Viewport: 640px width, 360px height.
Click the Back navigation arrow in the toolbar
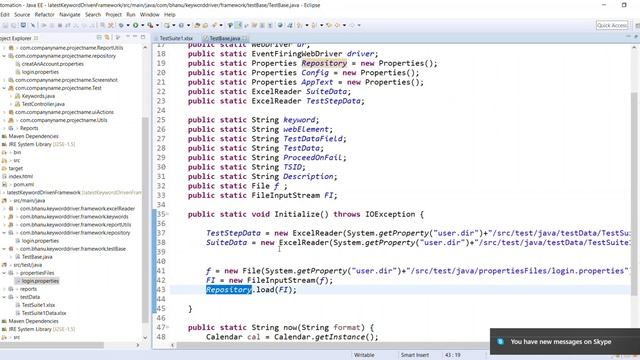point(338,25)
